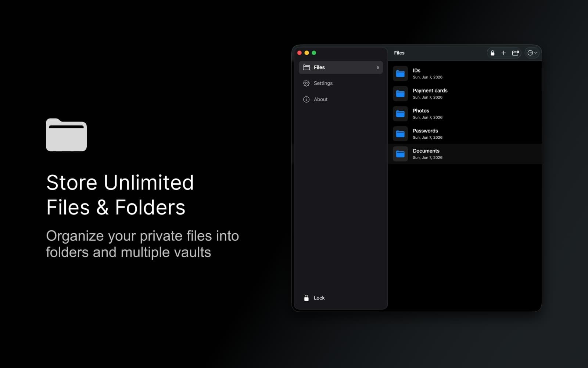Create a new folder from toolbar
The image size is (588, 368).
point(516,53)
